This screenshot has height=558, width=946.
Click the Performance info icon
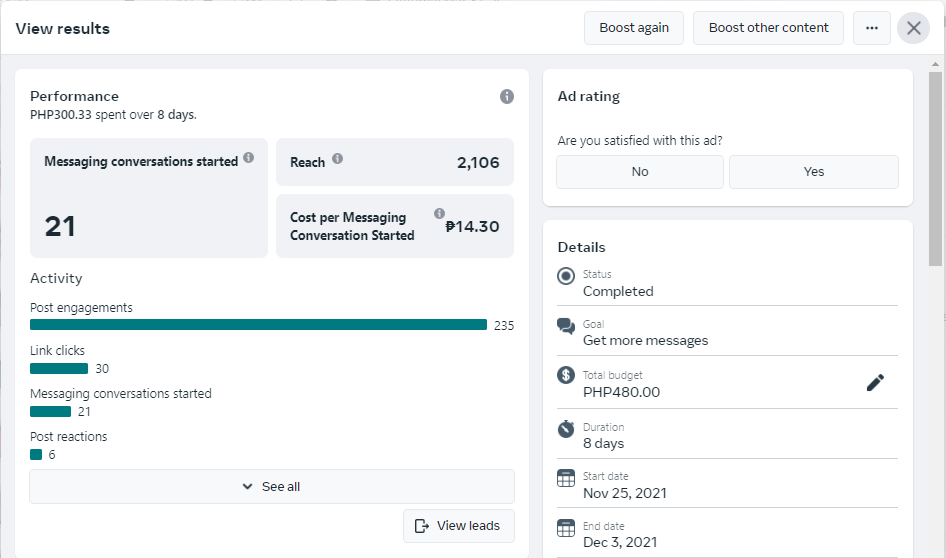[507, 97]
